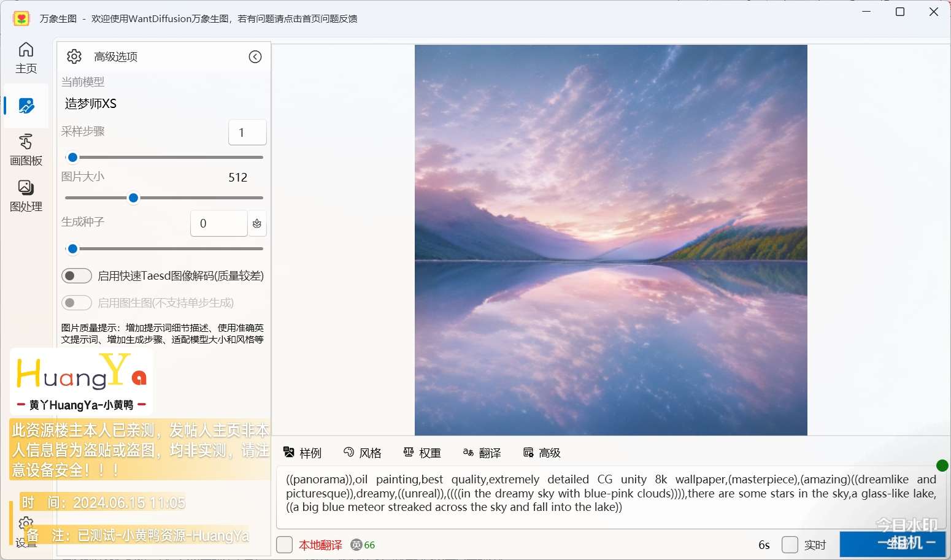This screenshot has height=560, width=951.
Task: Adjust the 图片大小 slider handle
Action: click(133, 198)
